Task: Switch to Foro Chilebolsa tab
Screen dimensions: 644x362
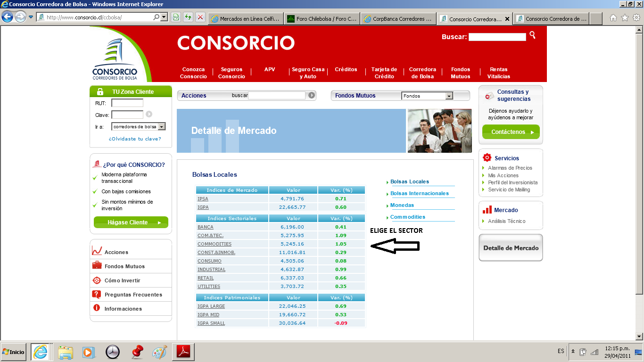Action: (x=322, y=19)
